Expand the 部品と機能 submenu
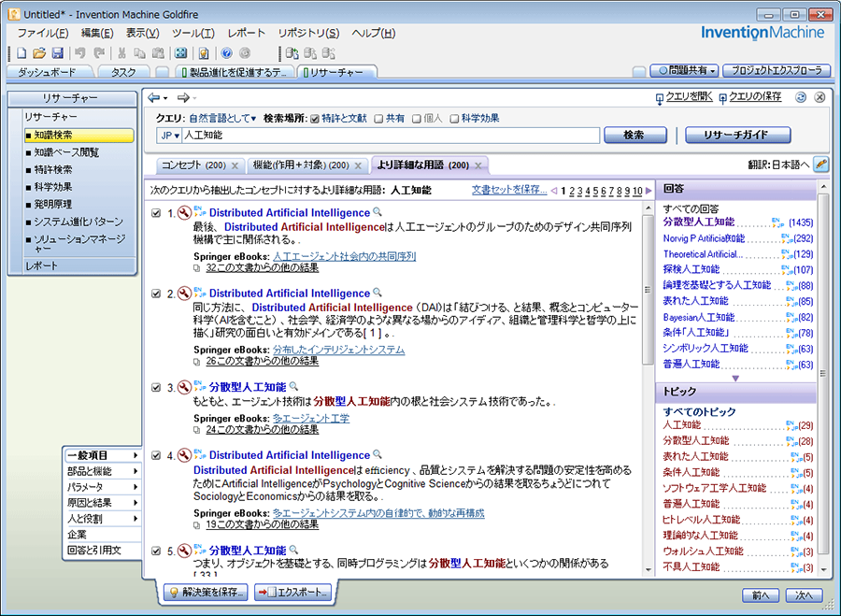Image resolution: width=841 pixels, height=616 pixels. pos(102,471)
